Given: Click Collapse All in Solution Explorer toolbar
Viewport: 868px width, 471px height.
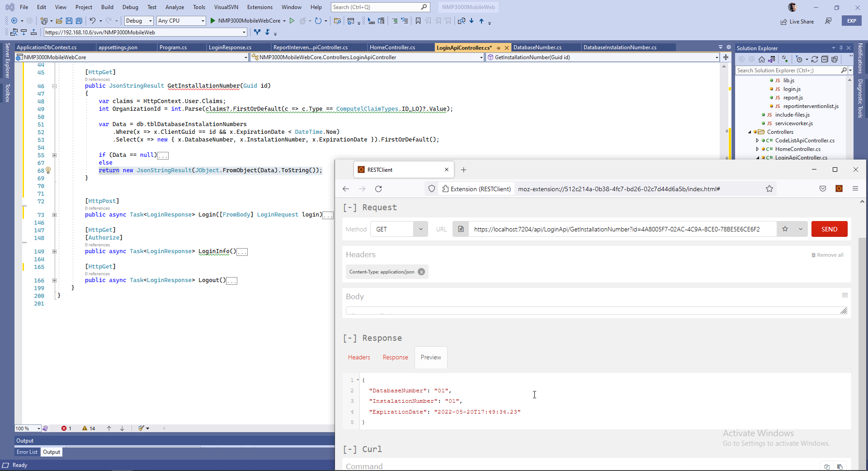Looking at the screenshot, I should [825, 59].
